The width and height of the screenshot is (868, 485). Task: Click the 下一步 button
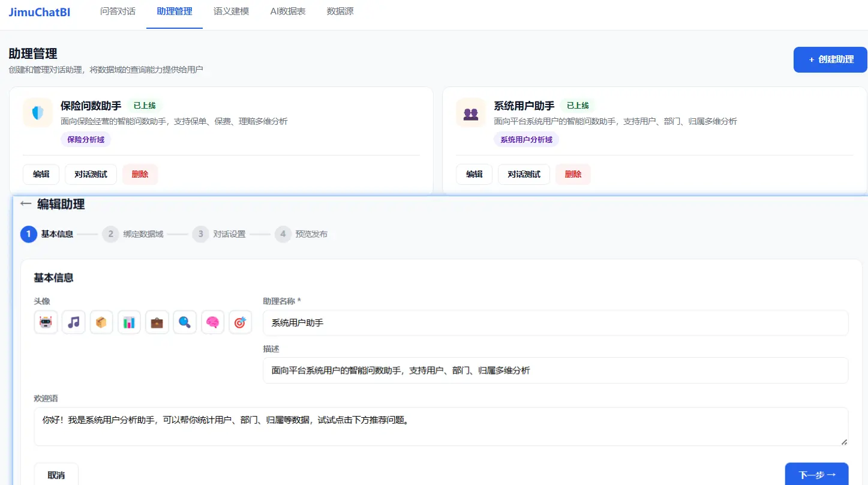click(816, 475)
